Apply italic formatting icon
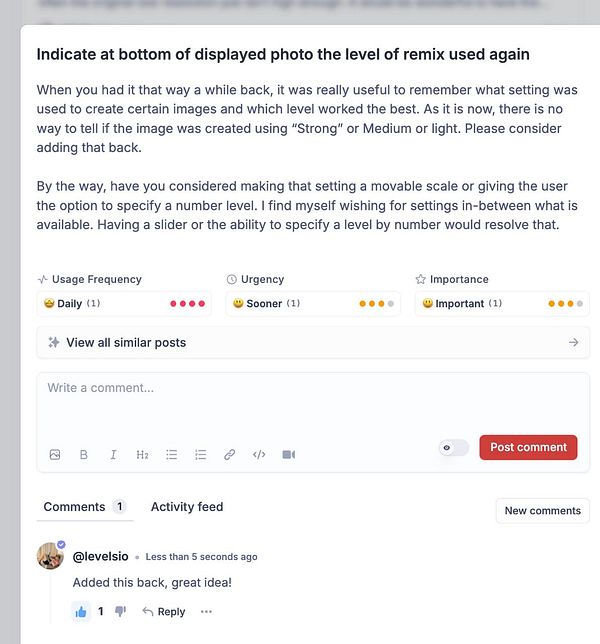 (113, 455)
